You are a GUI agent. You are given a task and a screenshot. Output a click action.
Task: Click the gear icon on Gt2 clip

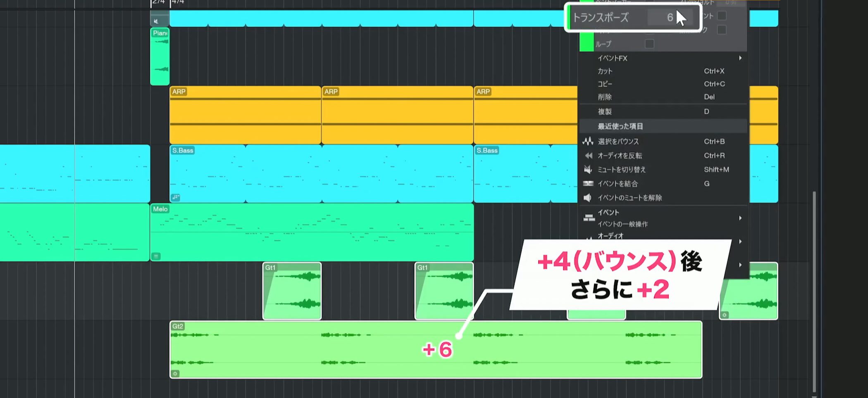pyautogui.click(x=175, y=374)
